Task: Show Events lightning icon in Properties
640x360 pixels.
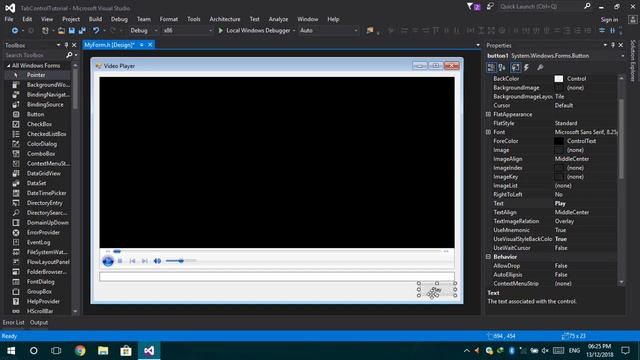Action: (527, 68)
